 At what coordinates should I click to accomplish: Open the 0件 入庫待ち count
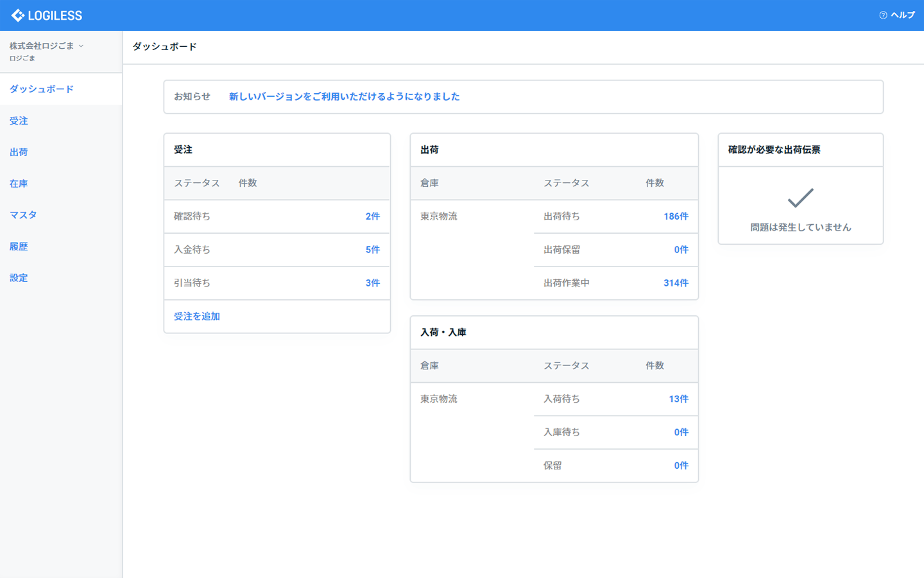pos(681,432)
